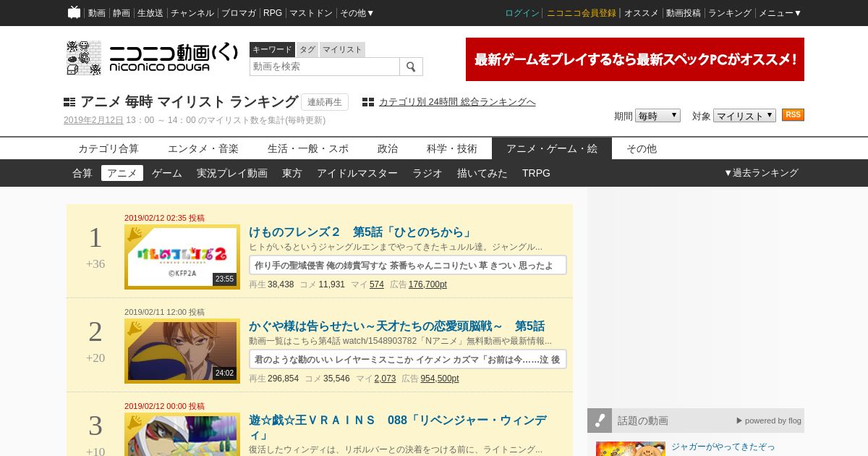Switch to その他 category tab
This screenshot has width=868, height=456.
pos(642,148)
